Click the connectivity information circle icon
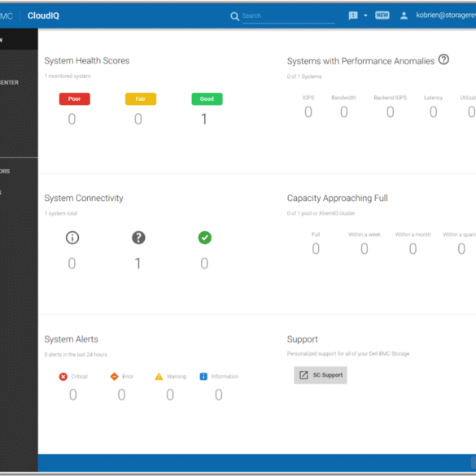This screenshot has width=476, height=476. pos(72,238)
